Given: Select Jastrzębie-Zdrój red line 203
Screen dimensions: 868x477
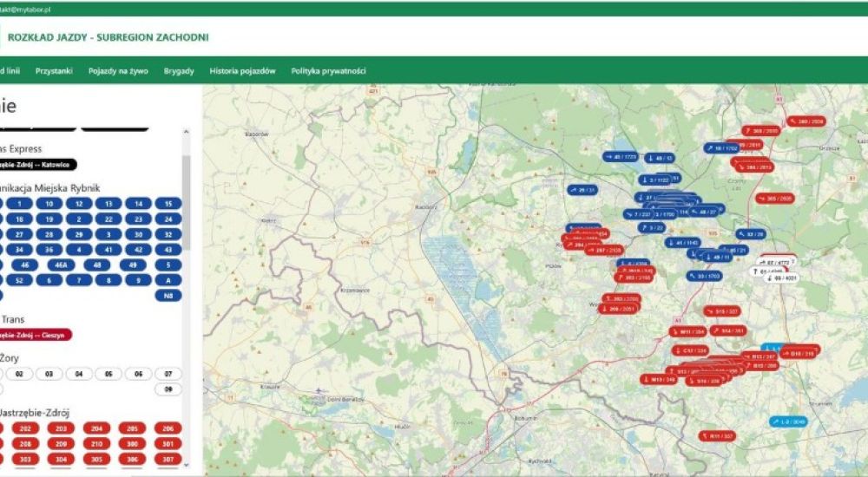Looking at the screenshot, I should (61, 428).
